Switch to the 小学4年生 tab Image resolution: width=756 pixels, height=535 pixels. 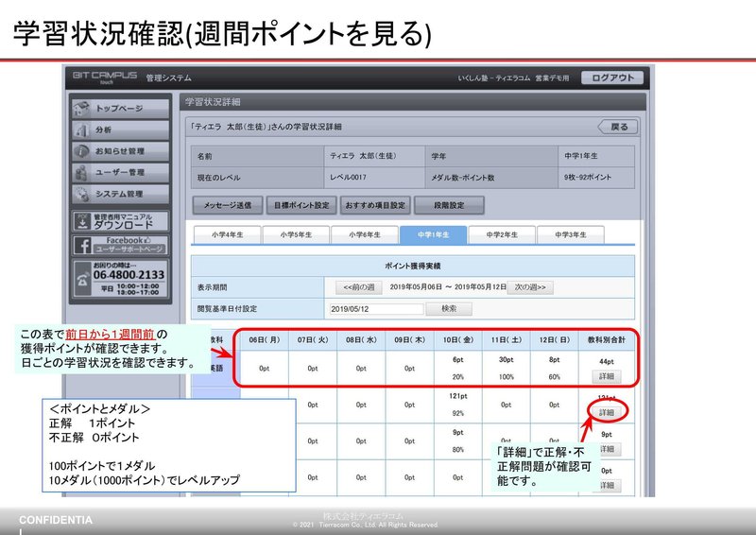pyautogui.click(x=227, y=235)
